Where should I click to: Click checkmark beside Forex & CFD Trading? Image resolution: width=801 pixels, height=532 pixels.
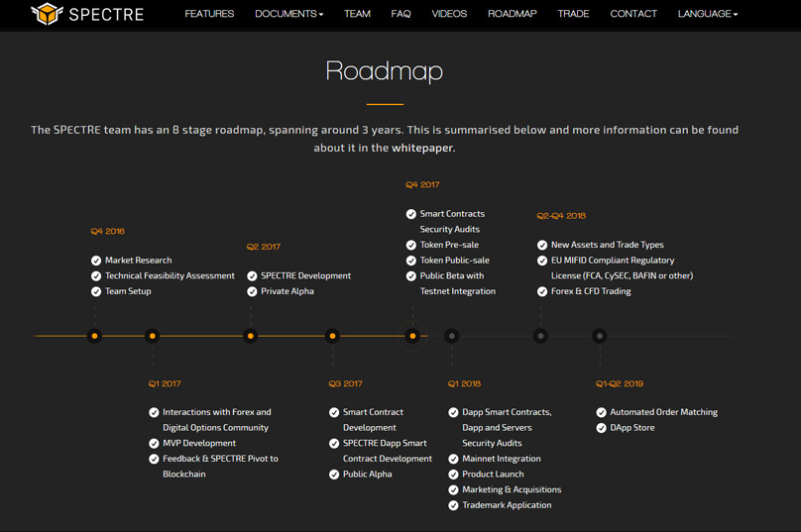542,291
